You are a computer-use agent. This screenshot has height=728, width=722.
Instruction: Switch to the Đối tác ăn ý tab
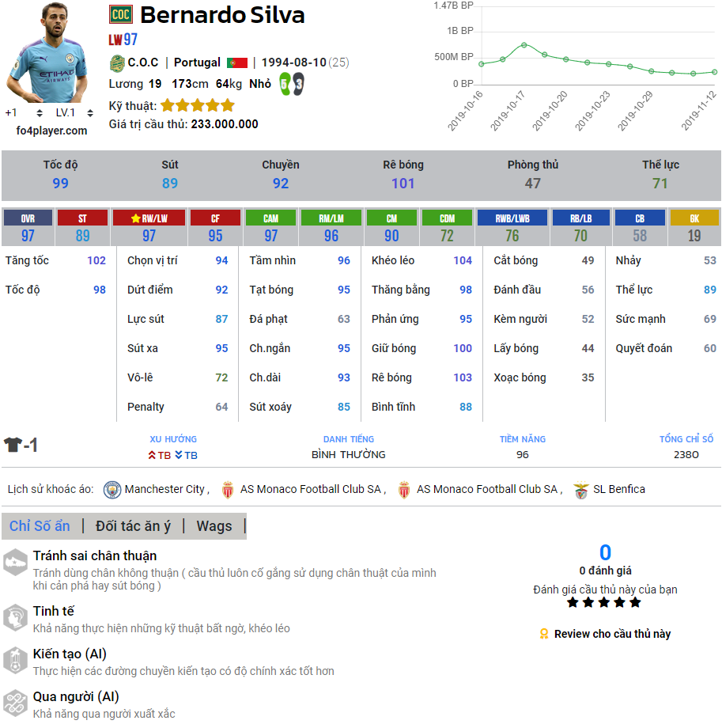132,526
